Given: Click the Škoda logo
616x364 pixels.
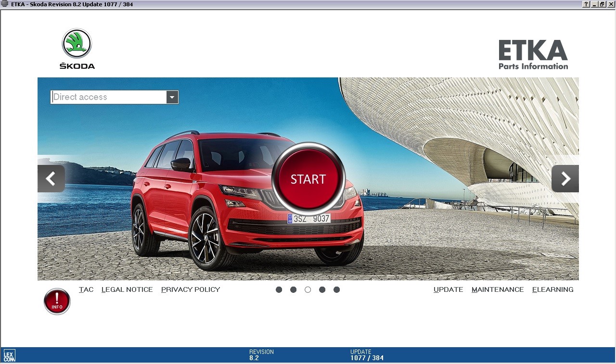Looking at the screenshot, I should (77, 49).
